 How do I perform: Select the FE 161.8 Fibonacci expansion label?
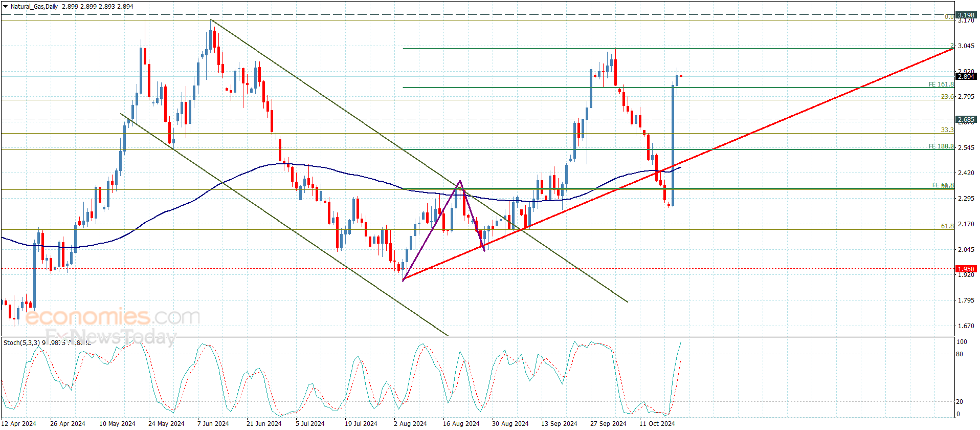tap(941, 84)
